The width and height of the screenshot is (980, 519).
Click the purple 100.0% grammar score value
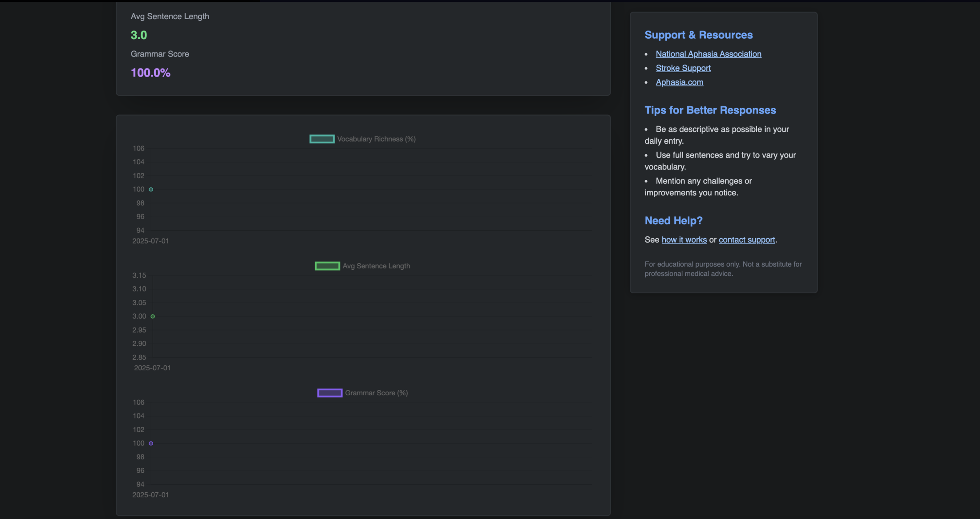150,73
